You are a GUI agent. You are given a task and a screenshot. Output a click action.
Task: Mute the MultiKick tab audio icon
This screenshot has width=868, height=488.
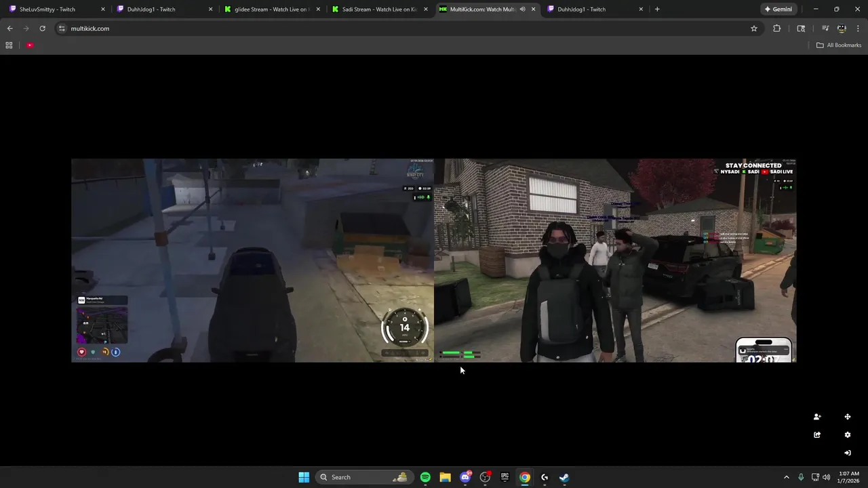(x=522, y=9)
